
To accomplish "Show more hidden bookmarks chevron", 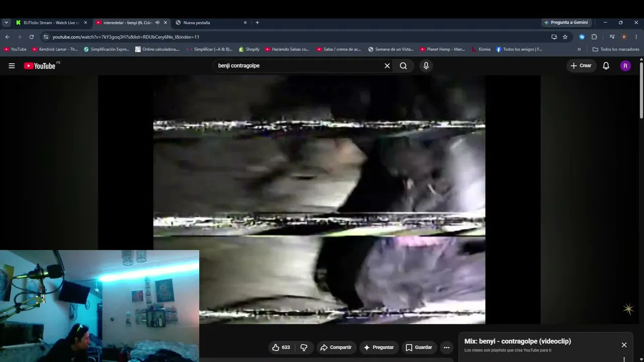I will pyautogui.click(x=579, y=49).
